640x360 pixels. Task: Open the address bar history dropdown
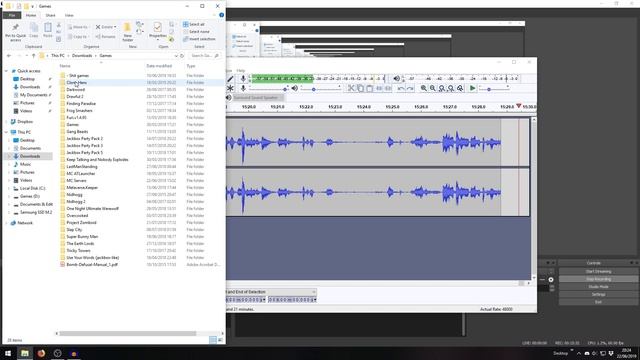pyautogui.click(x=176, y=56)
